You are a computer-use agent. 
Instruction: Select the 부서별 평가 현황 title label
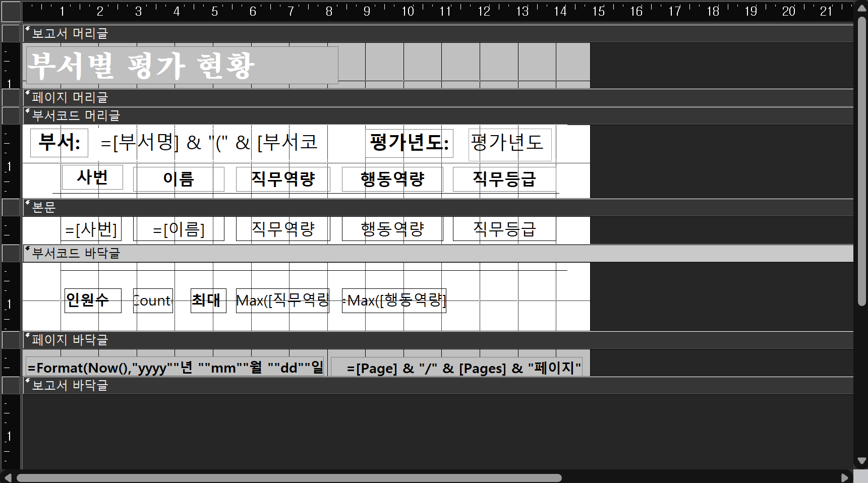coord(182,66)
